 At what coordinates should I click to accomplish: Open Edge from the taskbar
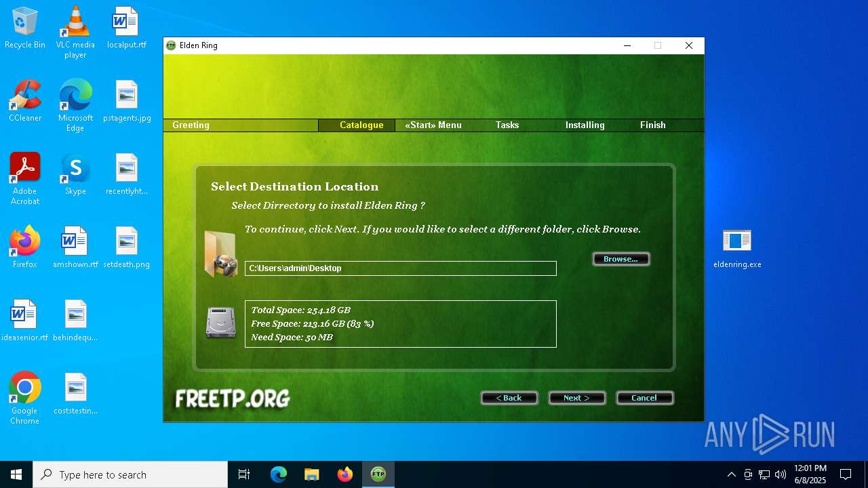(279, 474)
